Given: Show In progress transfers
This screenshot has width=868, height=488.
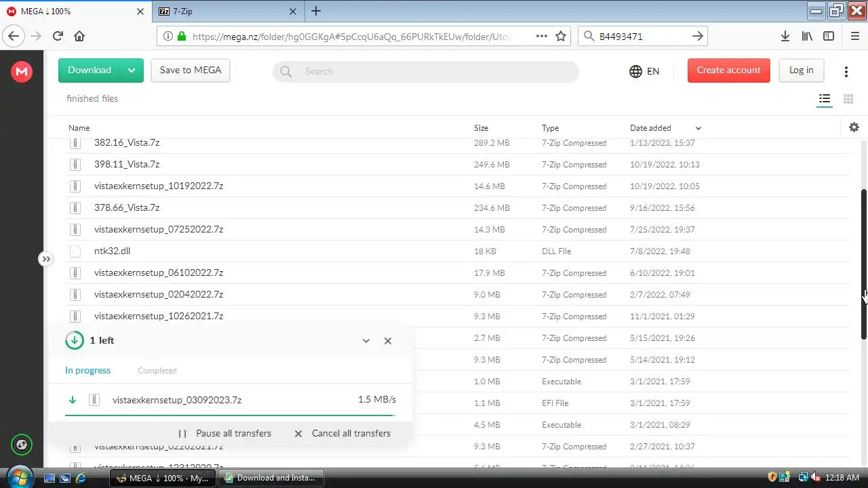Looking at the screenshot, I should coord(87,371).
